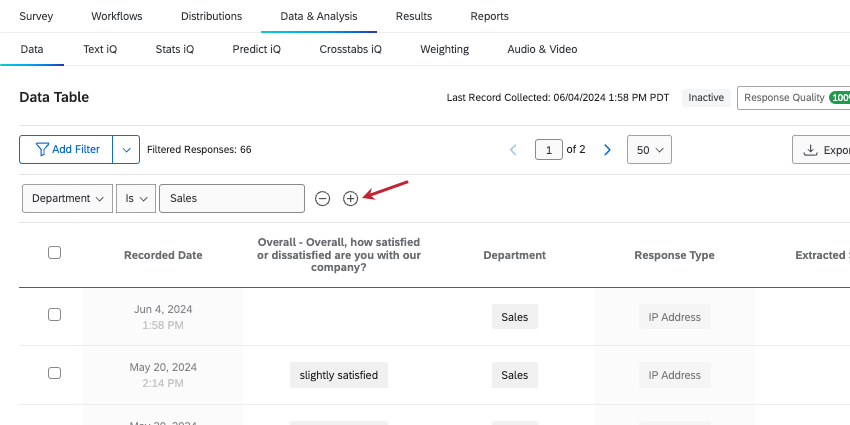Click the Export button

click(x=821, y=150)
